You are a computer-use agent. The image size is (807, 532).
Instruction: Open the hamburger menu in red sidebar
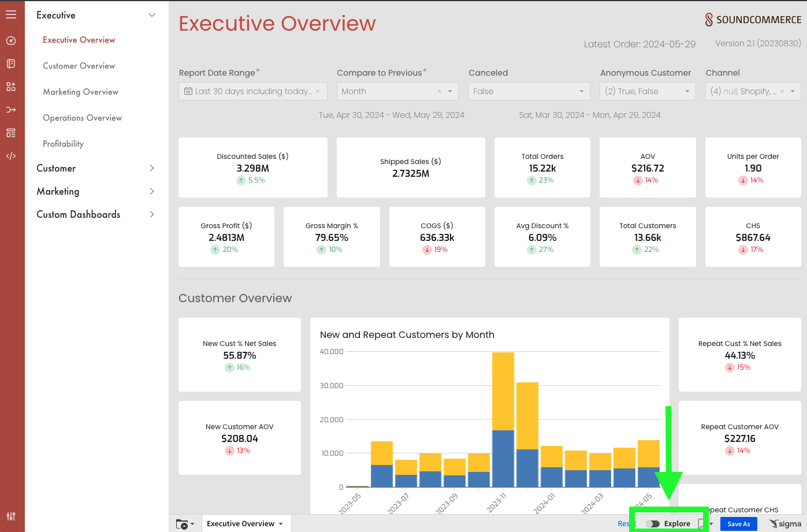point(11,14)
